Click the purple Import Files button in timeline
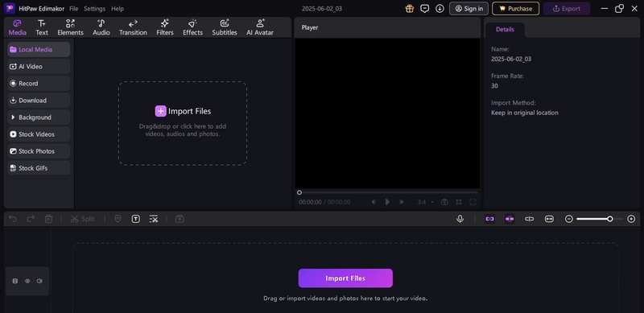 (345, 278)
